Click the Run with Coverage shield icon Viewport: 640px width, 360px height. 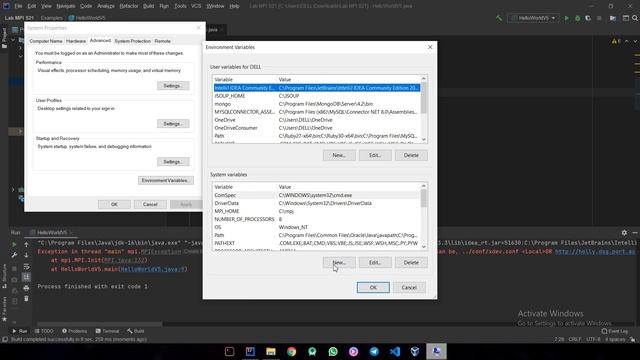[x=588, y=18]
